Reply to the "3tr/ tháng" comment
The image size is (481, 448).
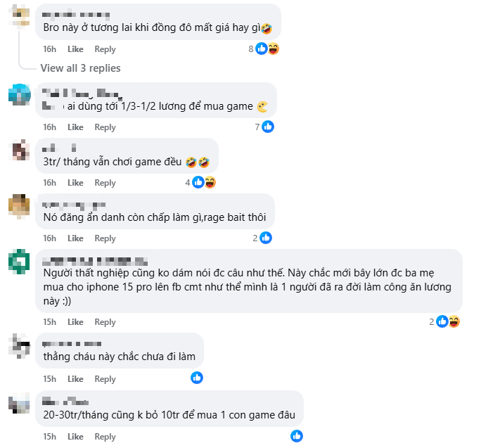pyautogui.click(x=105, y=183)
